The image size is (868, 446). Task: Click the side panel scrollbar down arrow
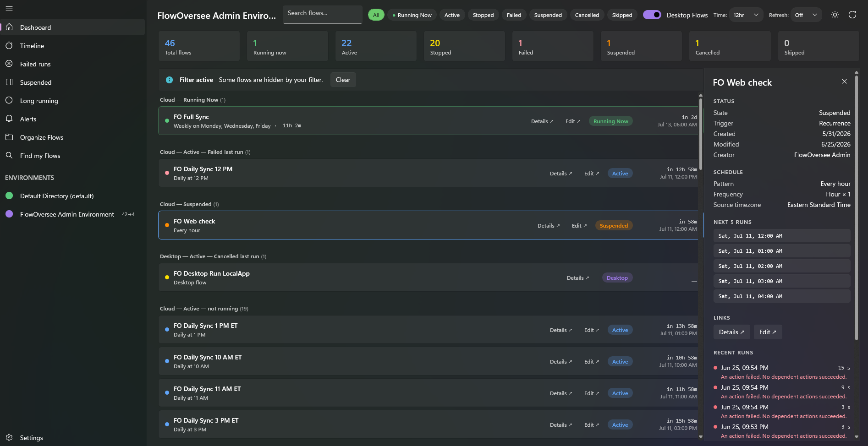point(856,437)
